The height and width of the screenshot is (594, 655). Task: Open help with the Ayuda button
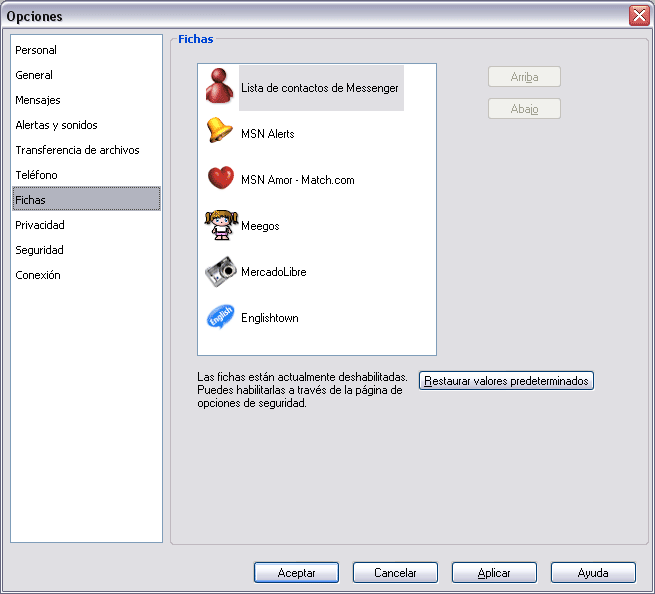click(x=593, y=573)
